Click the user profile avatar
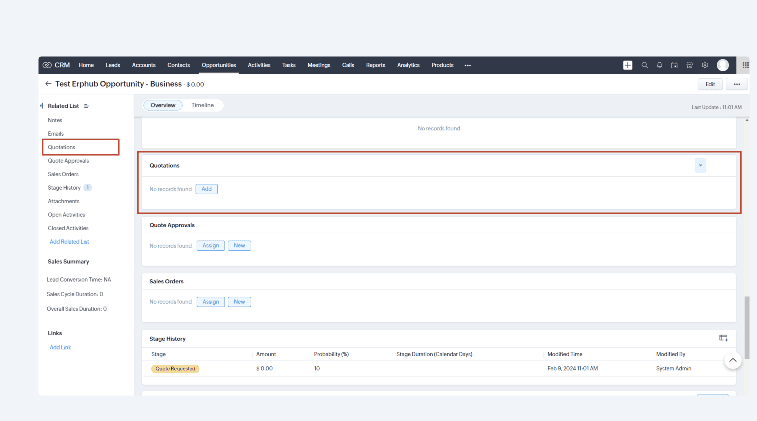Screen dimensions: 757x421 pos(723,65)
